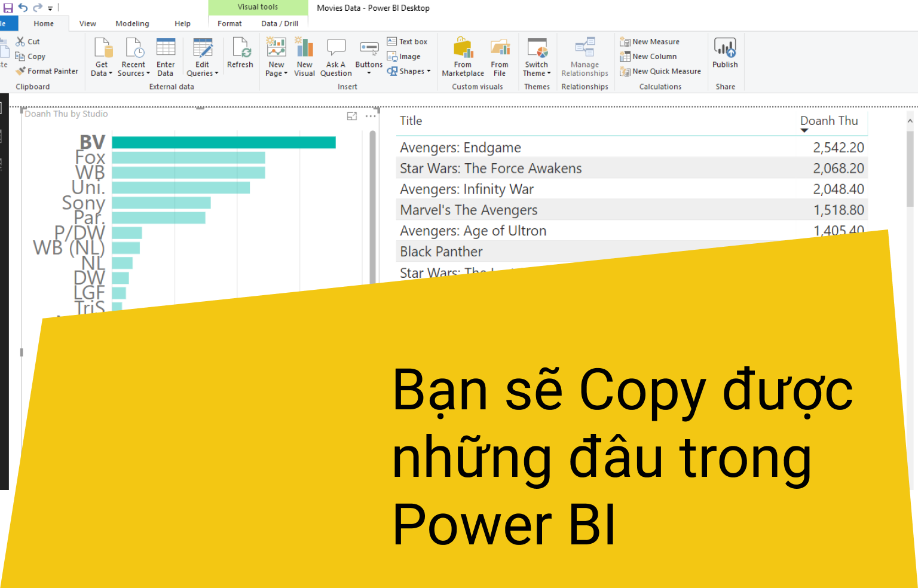Click the 2,542.20 revenue value
The image size is (918, 588).
pos(839,148)
